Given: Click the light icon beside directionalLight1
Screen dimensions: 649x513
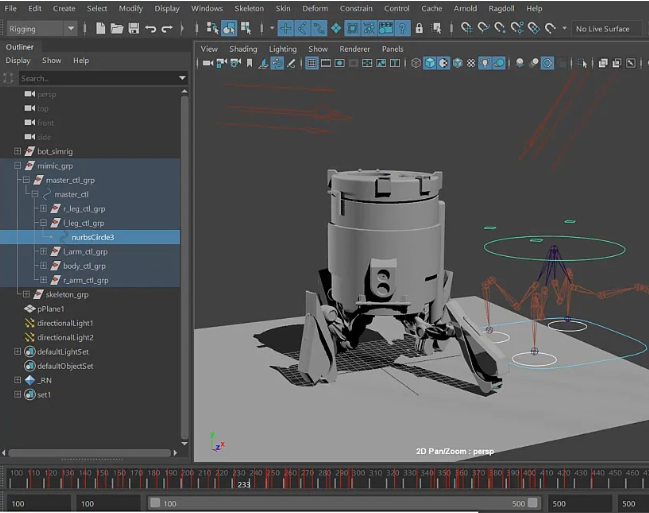Looking at the screenshot, I should [x=29, y=324].
